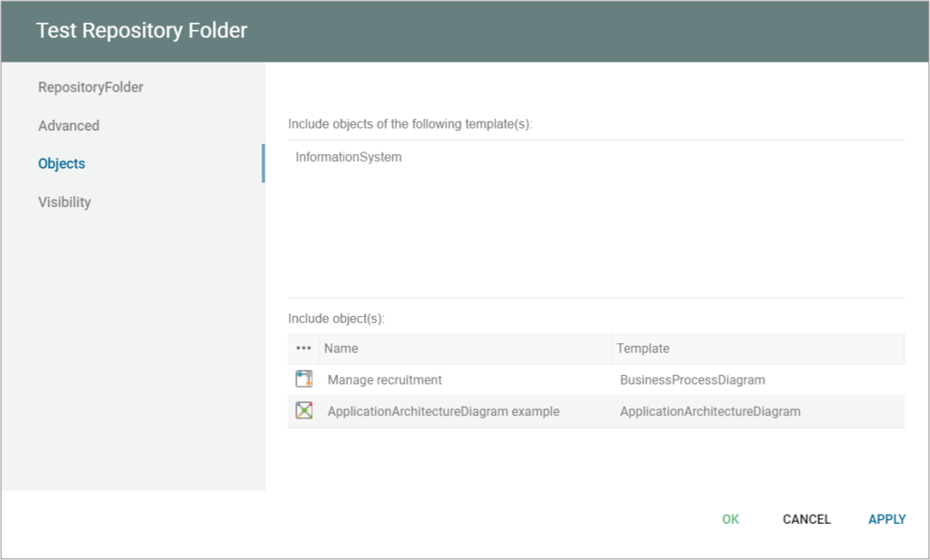Open the table options menu (••• icon)
Image resolution: width=930 pixels, height=560 pixels.
(x=305, y=348)
